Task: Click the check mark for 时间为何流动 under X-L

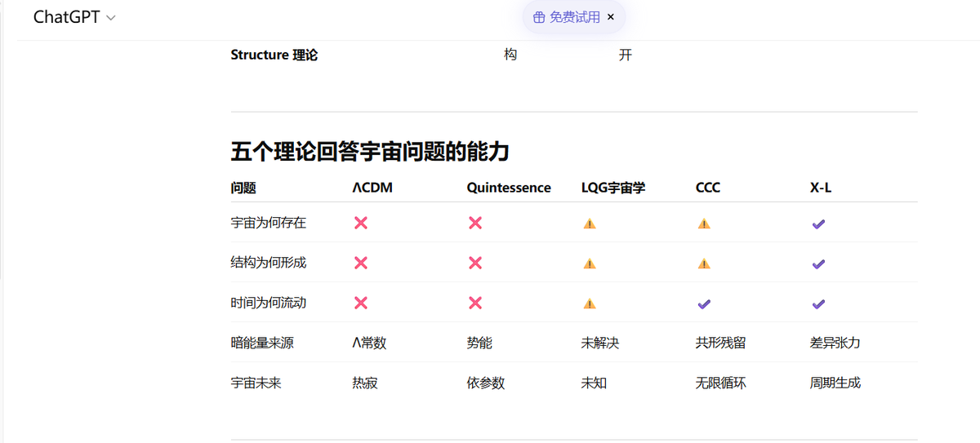Action: [818, 303]
